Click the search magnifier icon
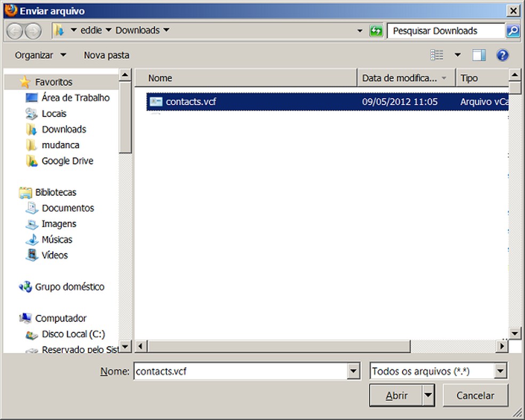 [513, 31]
